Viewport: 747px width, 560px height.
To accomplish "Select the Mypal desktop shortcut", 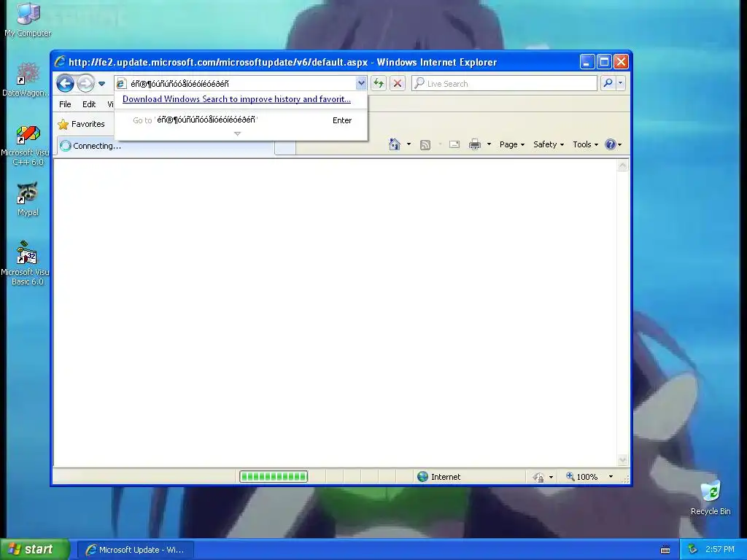I will [28, 199].
